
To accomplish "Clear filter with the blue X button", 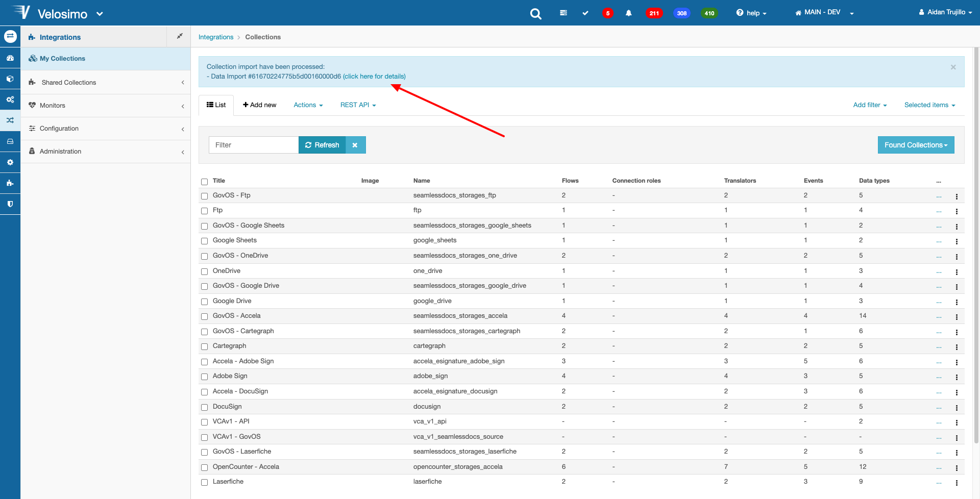I will [355, 145].
